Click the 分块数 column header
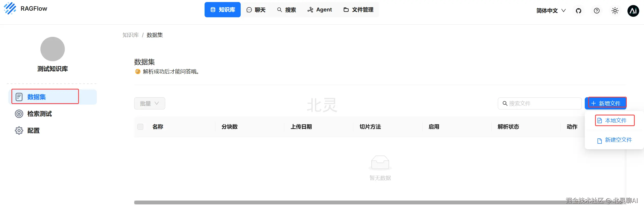 coord(229,127)
